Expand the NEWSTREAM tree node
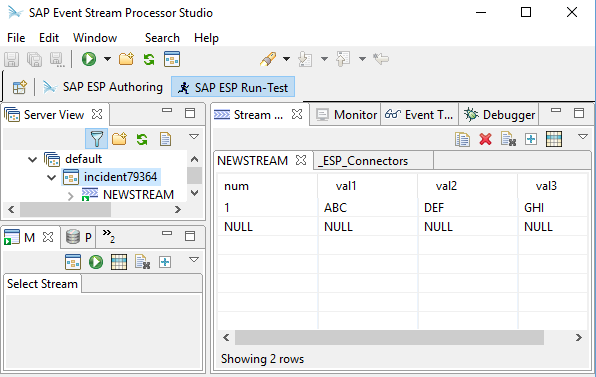Image resolution: width=596 pixels, height=377 pixels. (x=70, y=196)
